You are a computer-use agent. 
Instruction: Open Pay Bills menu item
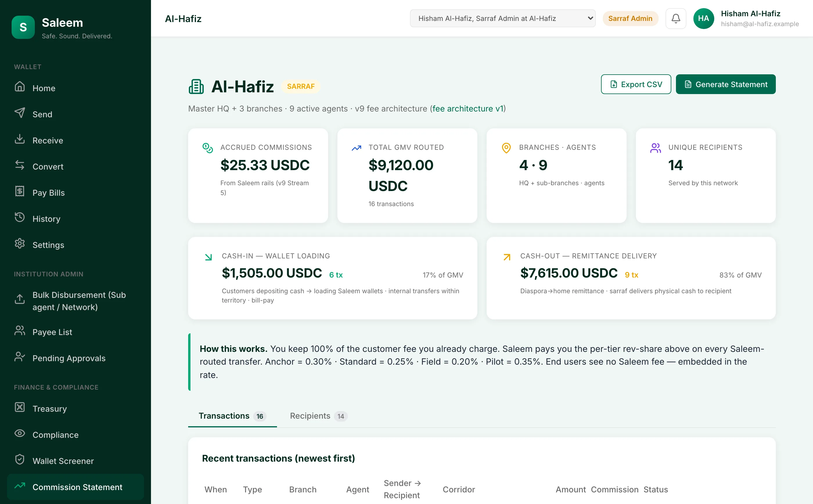pos(75,193)
